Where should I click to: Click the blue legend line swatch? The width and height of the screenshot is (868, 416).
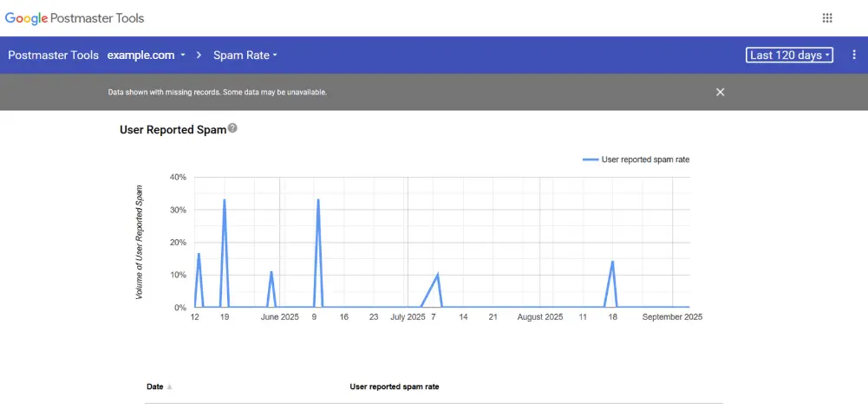coord(590,159)
